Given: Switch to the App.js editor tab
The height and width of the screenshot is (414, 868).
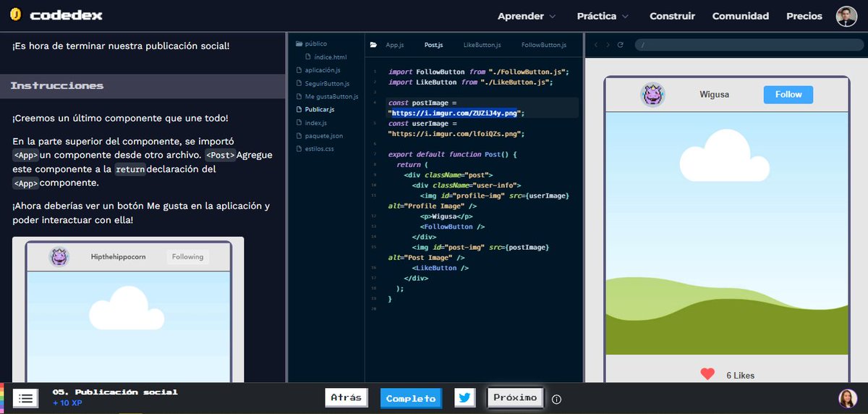Looking at the screenshot, I should click(x=394, y=45).
